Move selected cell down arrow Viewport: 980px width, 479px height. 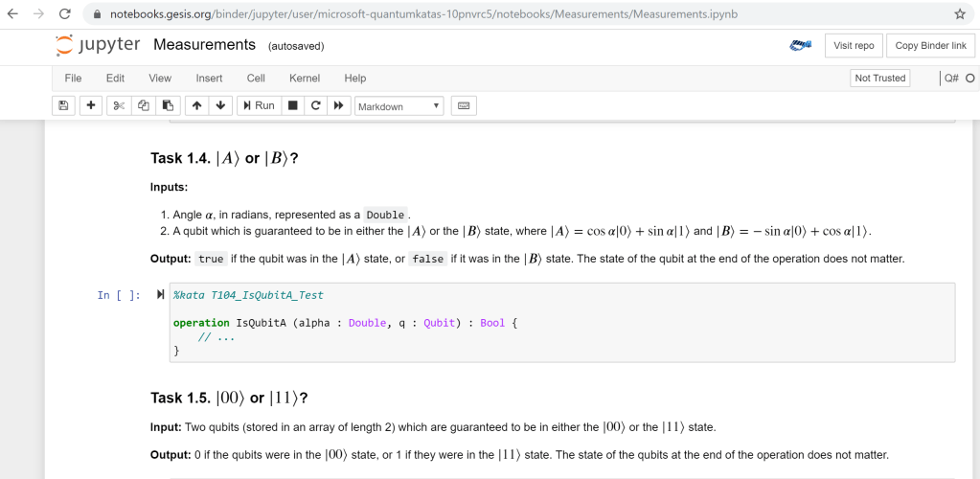coord(220,105)
